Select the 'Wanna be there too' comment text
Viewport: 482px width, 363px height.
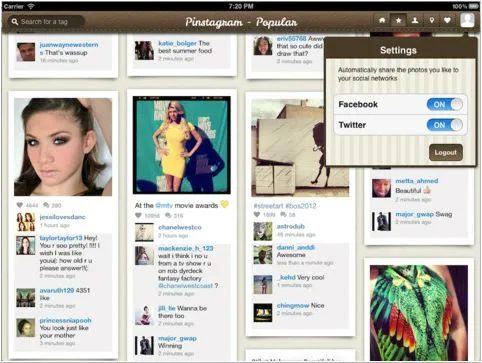pyautogui.click(x=182, y=312)
